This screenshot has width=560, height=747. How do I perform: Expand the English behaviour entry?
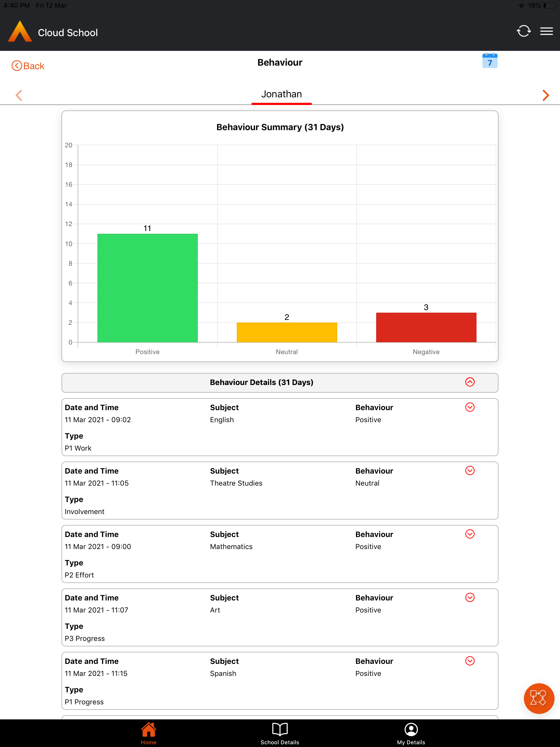[x=470, y=407]
